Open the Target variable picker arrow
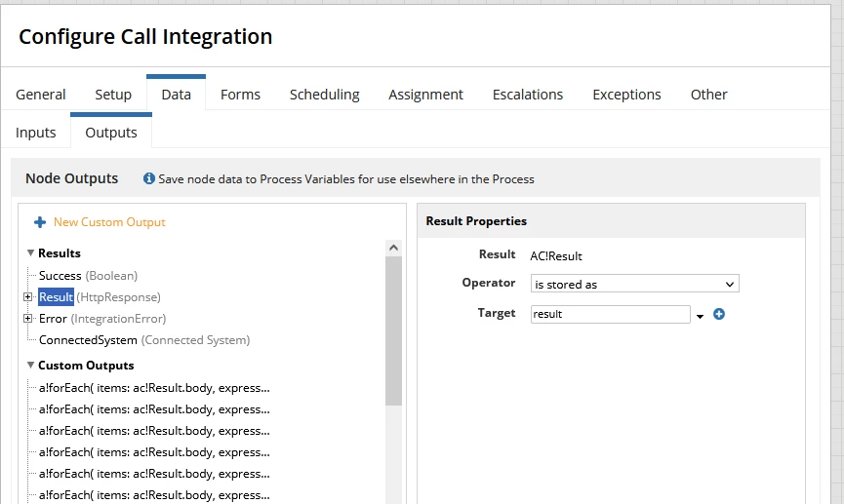 (700, 316)
